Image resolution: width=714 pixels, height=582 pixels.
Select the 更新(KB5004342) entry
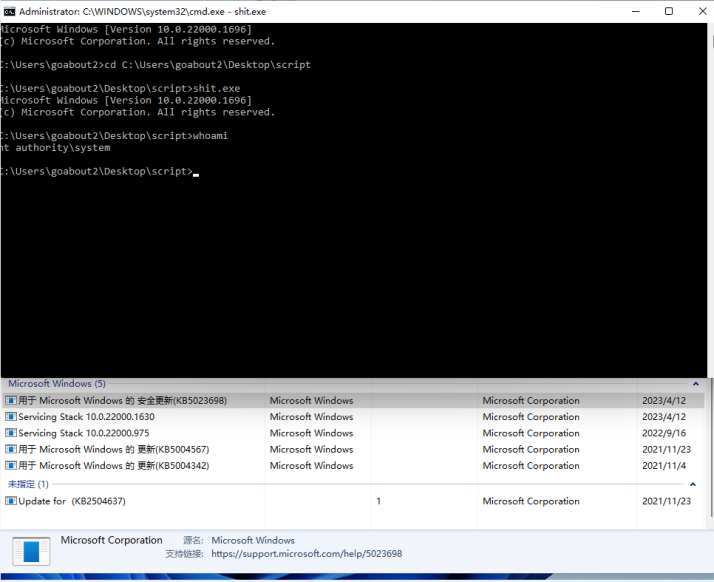pos(353,466)
